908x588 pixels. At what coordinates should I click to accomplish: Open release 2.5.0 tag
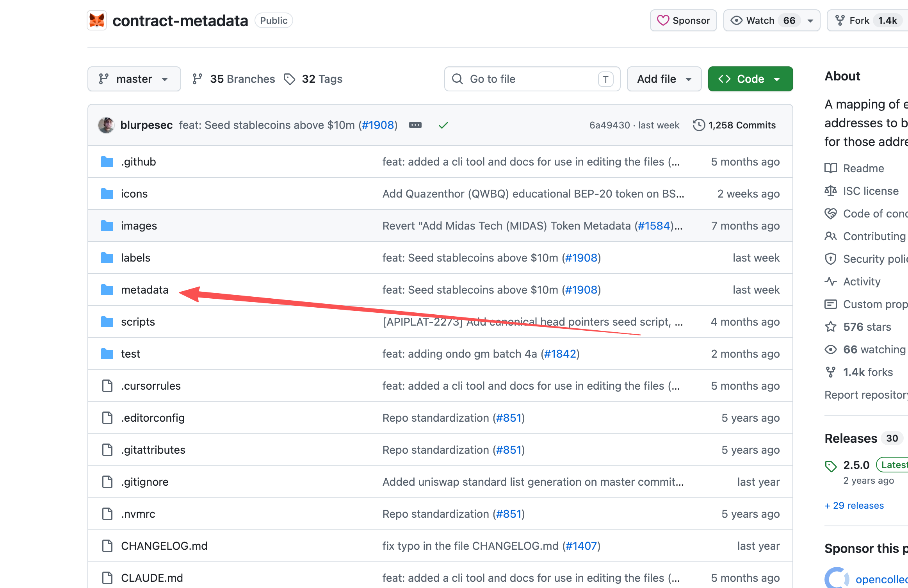856,465
